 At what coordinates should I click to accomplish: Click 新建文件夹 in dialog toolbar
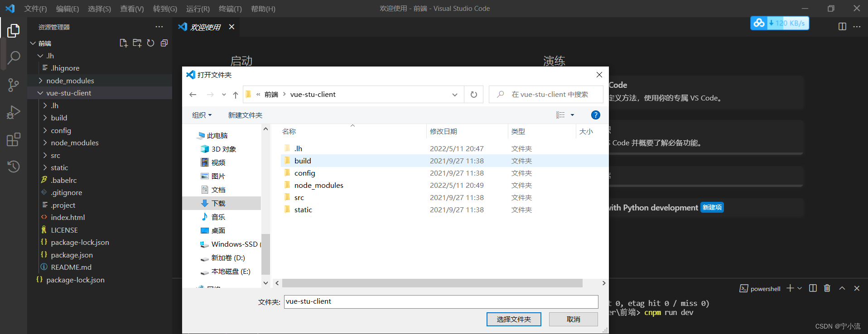coord(245,115)
